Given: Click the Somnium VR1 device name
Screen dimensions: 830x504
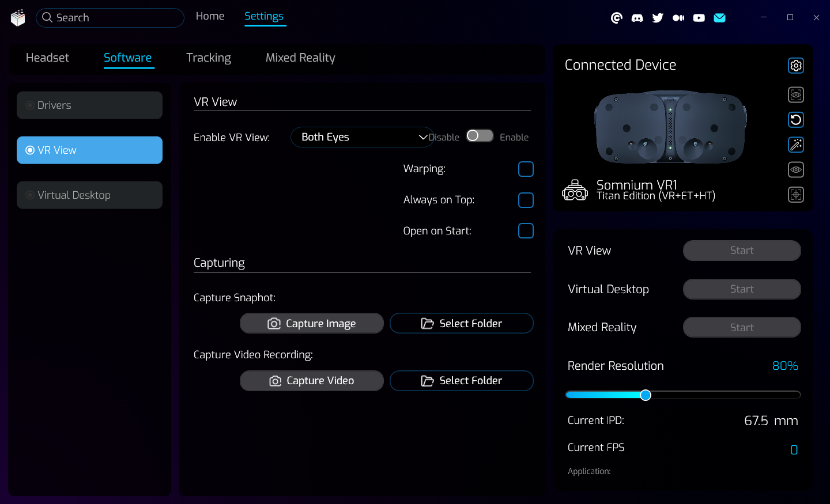Looking at the screenshot, I should pyautogui.click(x=636, y=185).
